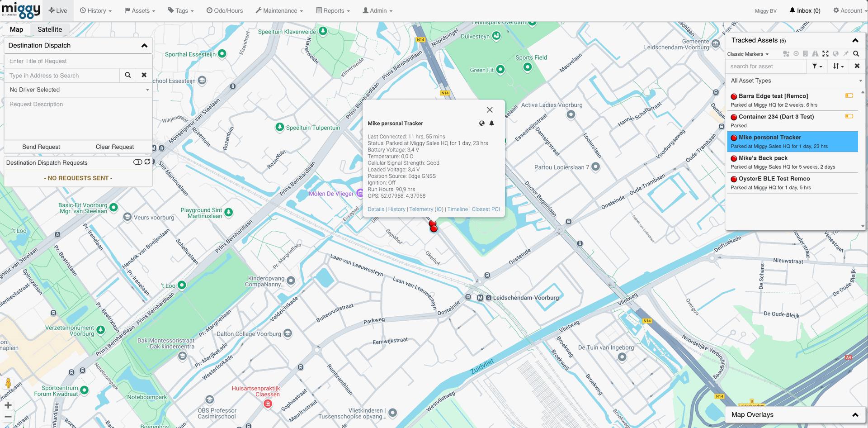Click the Request Description text area

[78, 119]
